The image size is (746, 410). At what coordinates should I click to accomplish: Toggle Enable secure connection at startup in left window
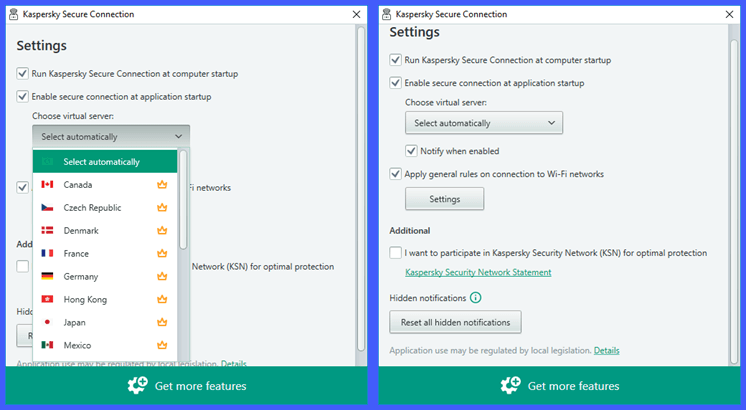click(x=22, y=96)
